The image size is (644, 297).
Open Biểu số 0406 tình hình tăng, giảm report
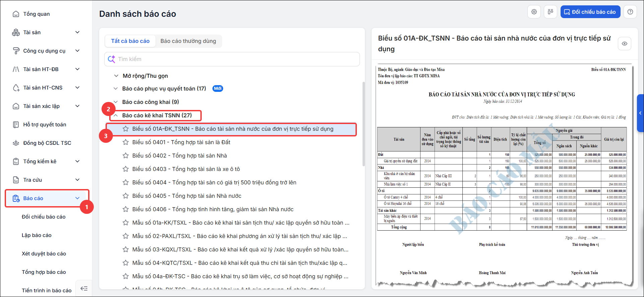213,209
